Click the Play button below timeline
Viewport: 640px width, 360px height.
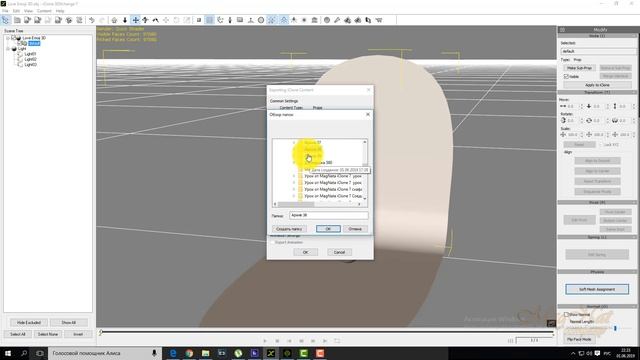point(265,341)
